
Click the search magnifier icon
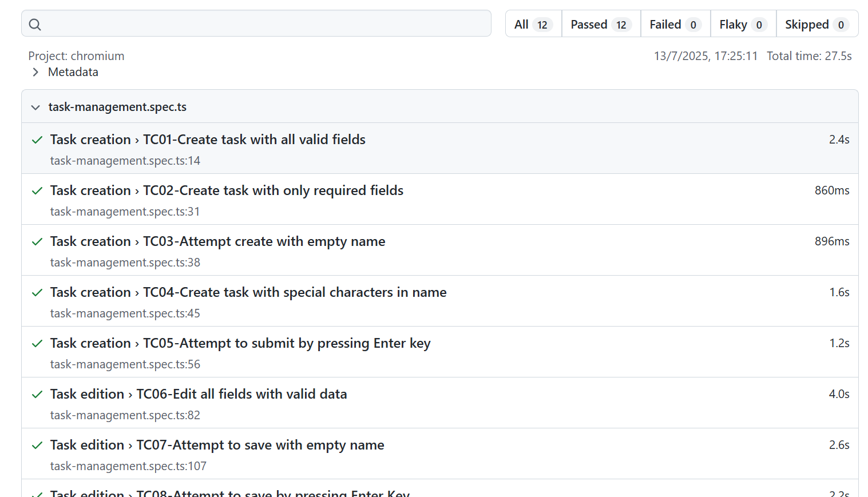tap(35, 25)
